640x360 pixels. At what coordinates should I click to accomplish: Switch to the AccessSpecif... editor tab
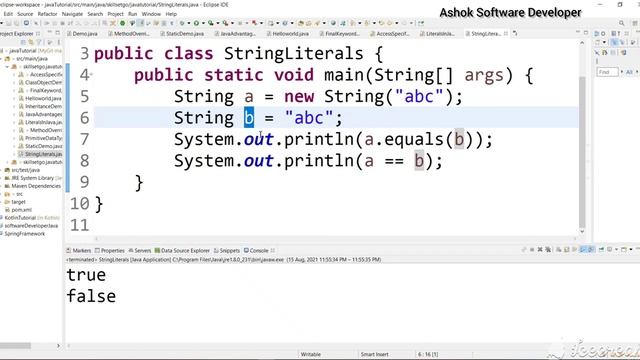point(389,33)
